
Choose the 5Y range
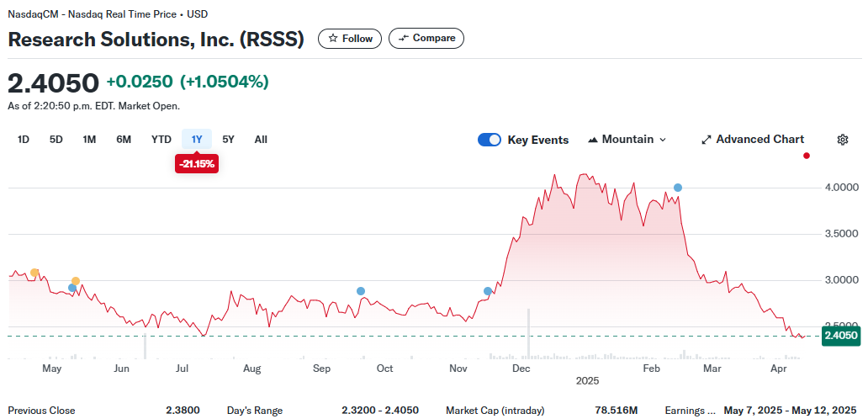pos(228,140)
